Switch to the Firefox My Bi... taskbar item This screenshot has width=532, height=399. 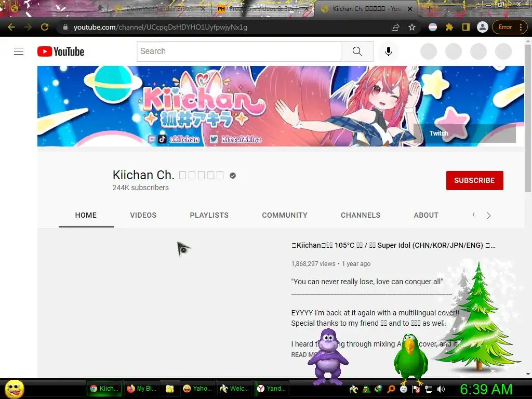[141, 389]
